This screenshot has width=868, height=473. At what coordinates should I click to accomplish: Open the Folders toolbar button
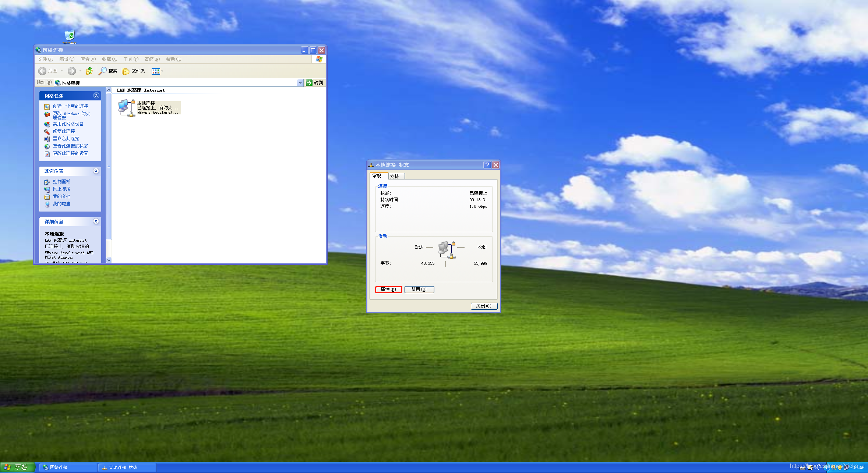[134, 71]
